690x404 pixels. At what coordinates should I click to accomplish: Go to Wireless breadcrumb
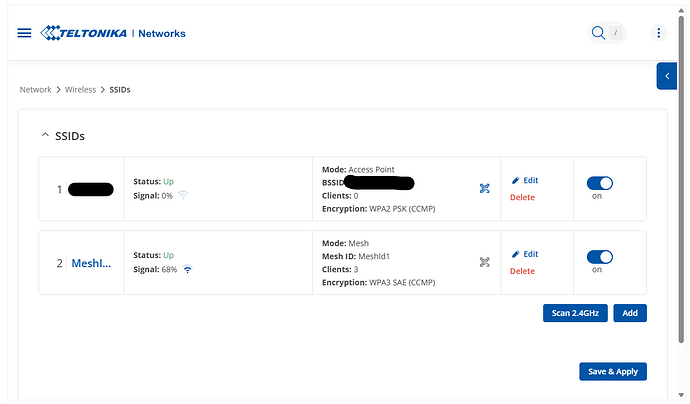coord(81,90)
